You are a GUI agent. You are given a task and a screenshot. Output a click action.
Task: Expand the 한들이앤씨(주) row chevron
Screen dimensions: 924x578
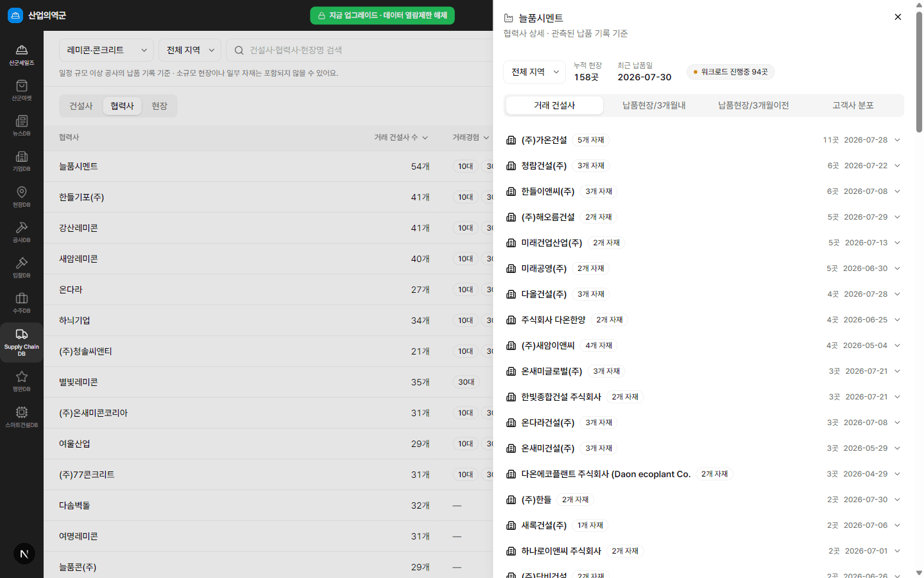coord(897,191)
